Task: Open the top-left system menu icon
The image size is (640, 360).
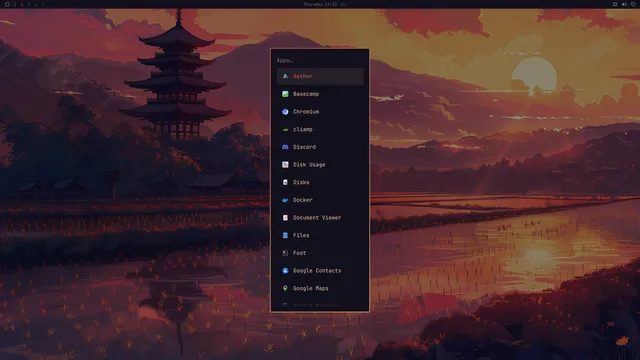Action: [x=7, y=4]
